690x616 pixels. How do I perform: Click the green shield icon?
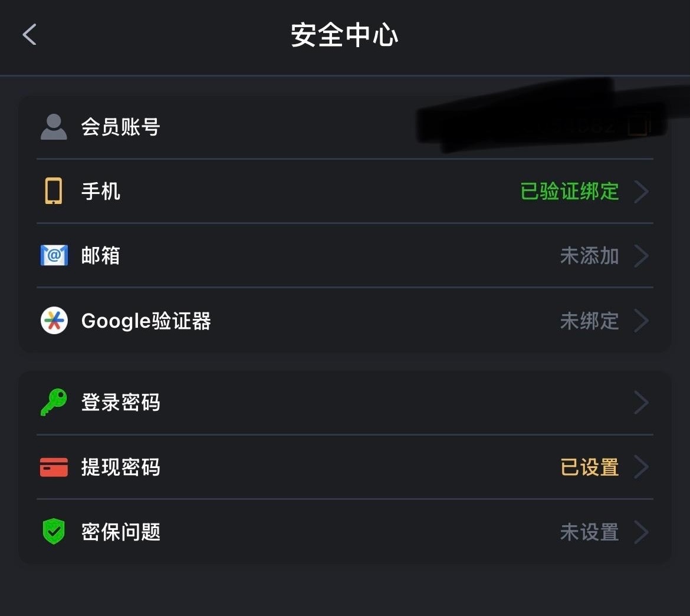(54, 532)
